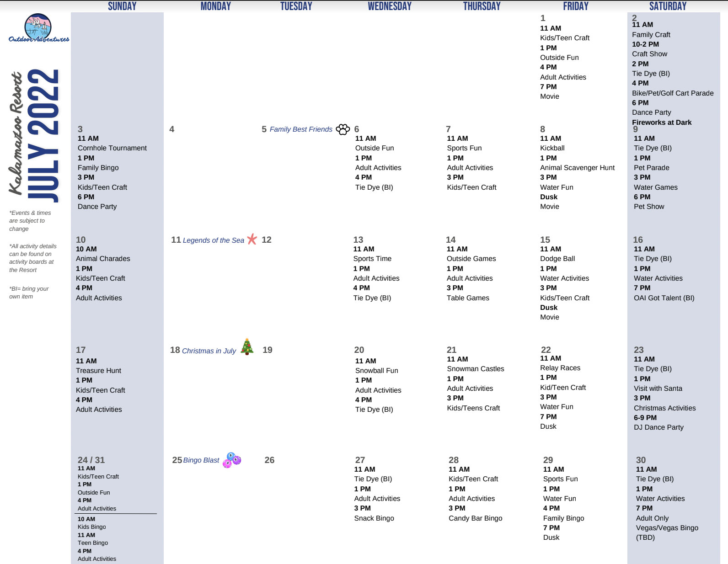
Task: Click the SUNDAY column header
Action: 122,6
